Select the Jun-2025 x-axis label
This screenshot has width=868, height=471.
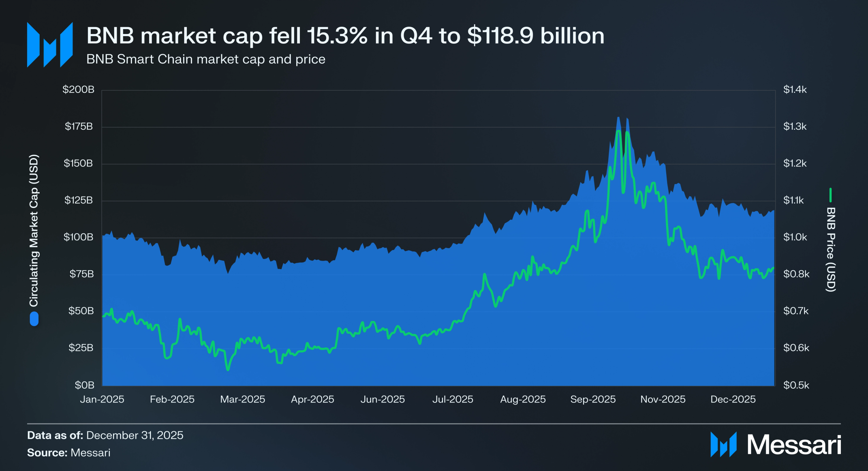(383, 399)
